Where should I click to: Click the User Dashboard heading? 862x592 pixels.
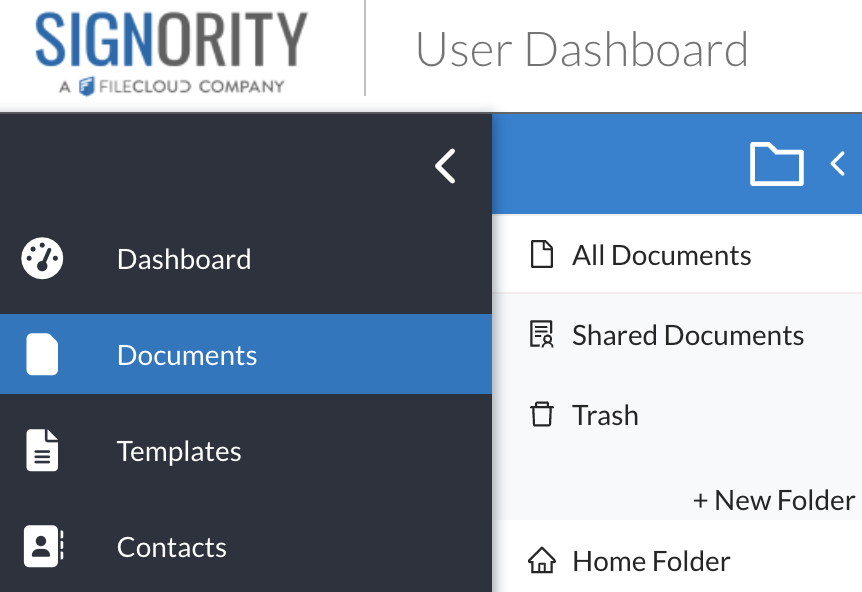coord(582,49)
